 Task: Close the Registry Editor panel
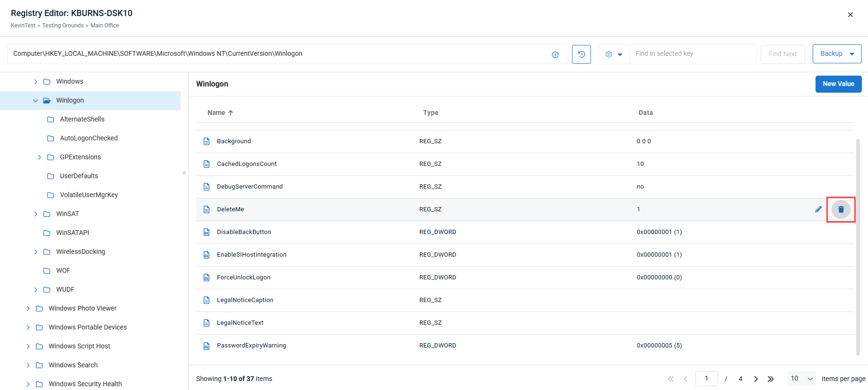(x=850, y=15)
